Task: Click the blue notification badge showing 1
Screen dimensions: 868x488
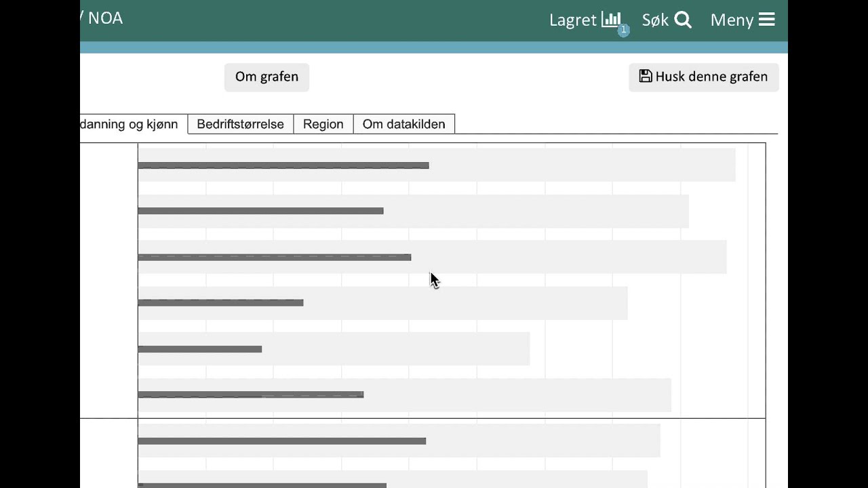Action: coord(623,30)
